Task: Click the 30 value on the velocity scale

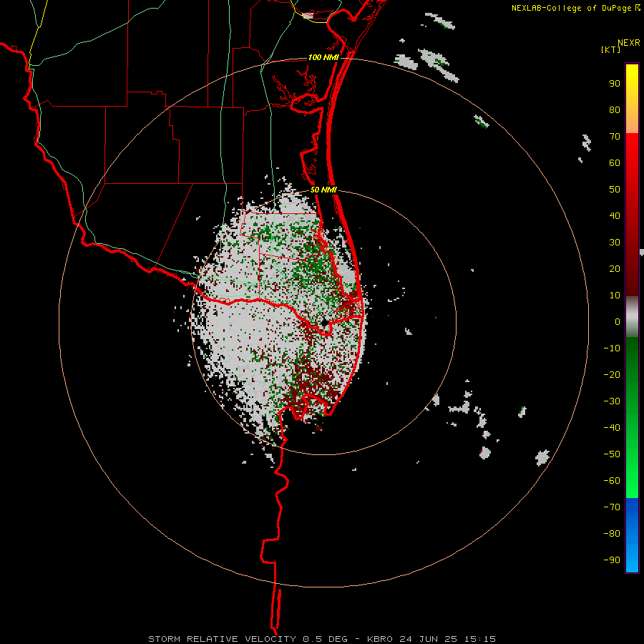Action: tap(615, 243)
